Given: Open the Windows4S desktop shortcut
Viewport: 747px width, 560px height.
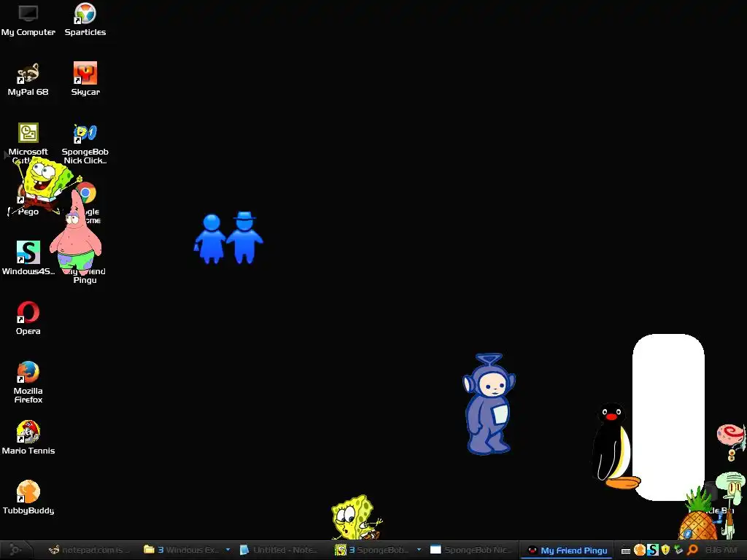Looking at the screenshot, I should click(28, 258).
